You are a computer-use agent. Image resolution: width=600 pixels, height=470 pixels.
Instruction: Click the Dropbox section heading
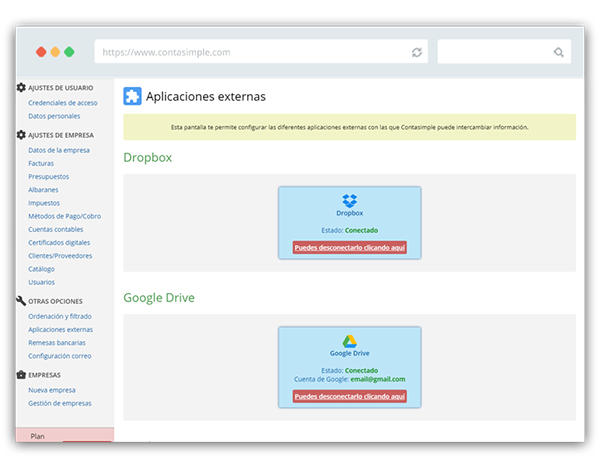(x=148, y=158)
